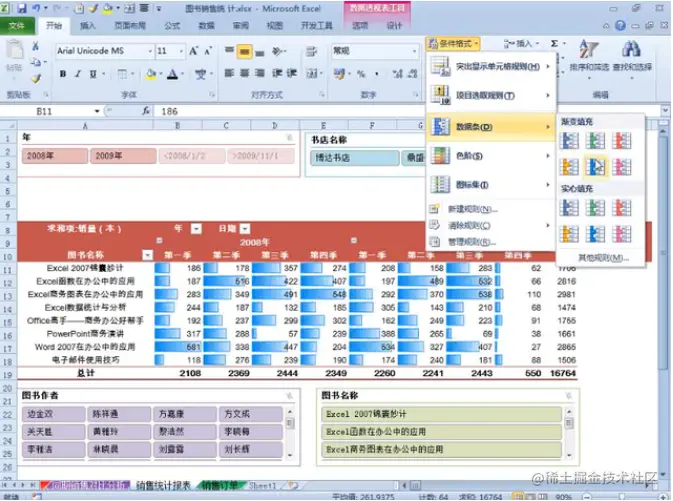Open 图标集 icon sets submenu
Image resolution: width=673 pixels, height=501 pixels.
[491, 185]
